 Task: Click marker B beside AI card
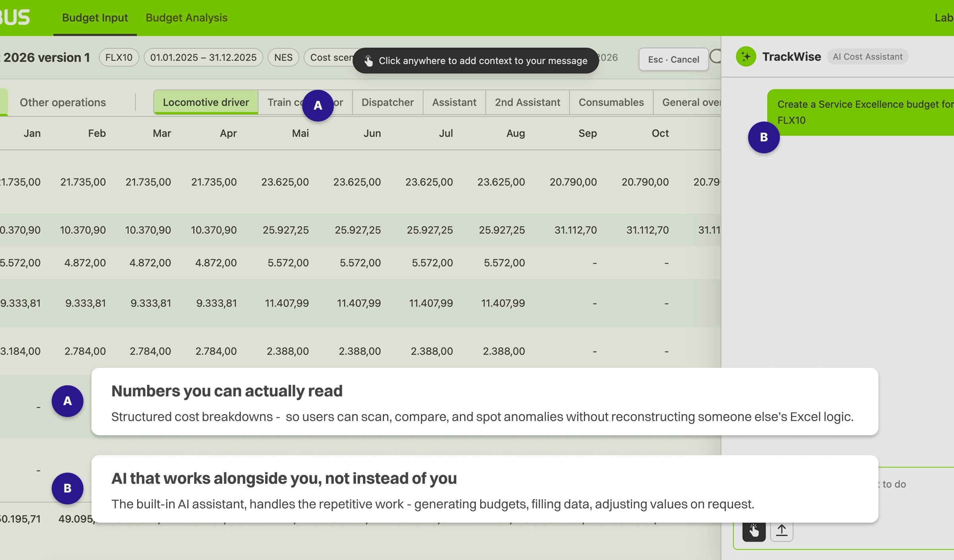click(x=67, y=488)
